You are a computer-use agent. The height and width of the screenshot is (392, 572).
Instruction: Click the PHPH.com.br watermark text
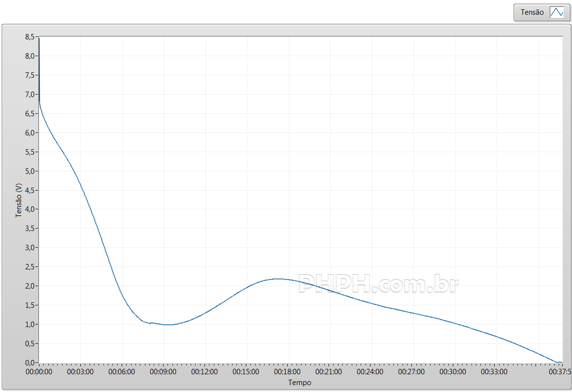378,284
